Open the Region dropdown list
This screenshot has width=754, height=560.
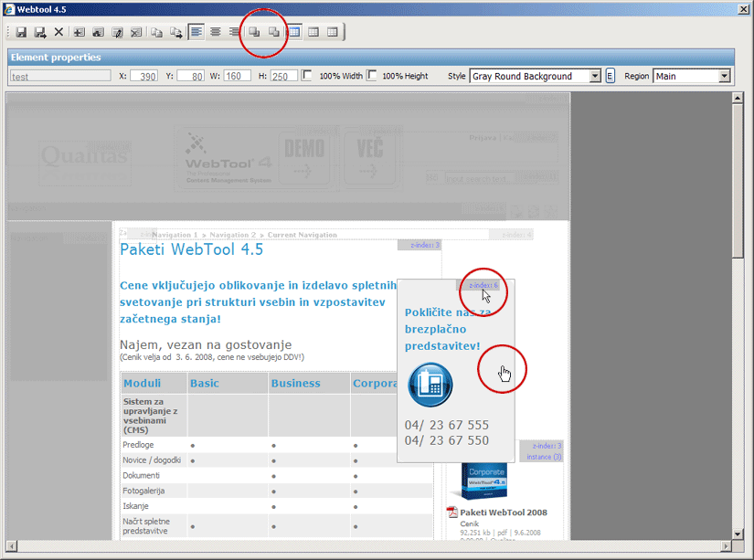[725, 77]
